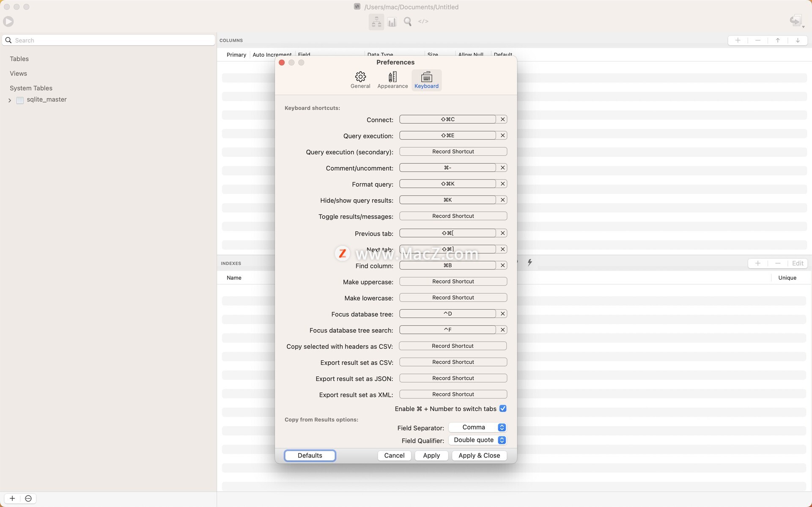Record shortcut for Toggle results/messages
The height and width of the screenshot is (507, 812).
click(453, 216)
